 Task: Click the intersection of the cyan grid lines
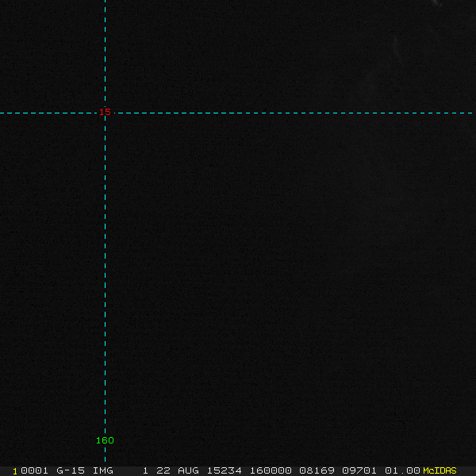(x=105, y=113)
